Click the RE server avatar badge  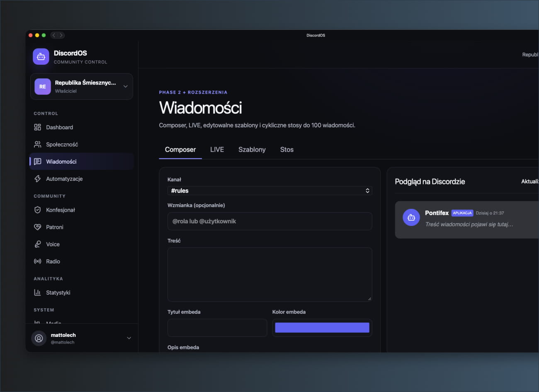[x=43, y=87]
